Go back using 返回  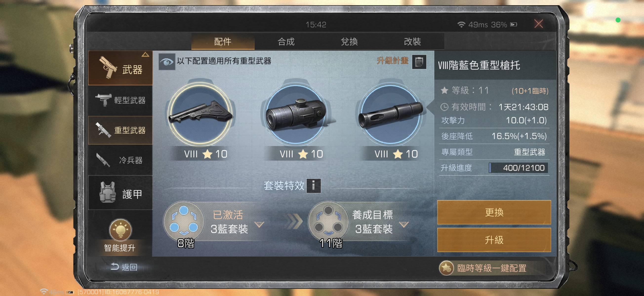[x=124, y=267]
